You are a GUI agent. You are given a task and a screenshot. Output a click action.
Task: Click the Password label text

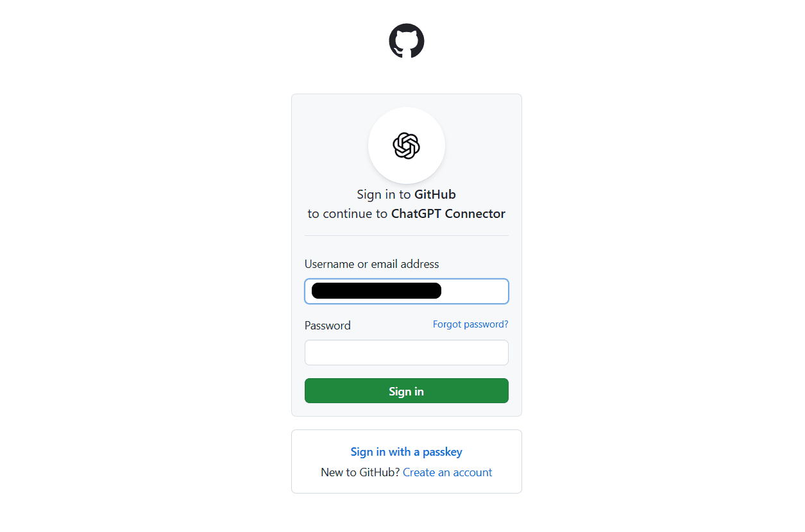coord(328,326)
